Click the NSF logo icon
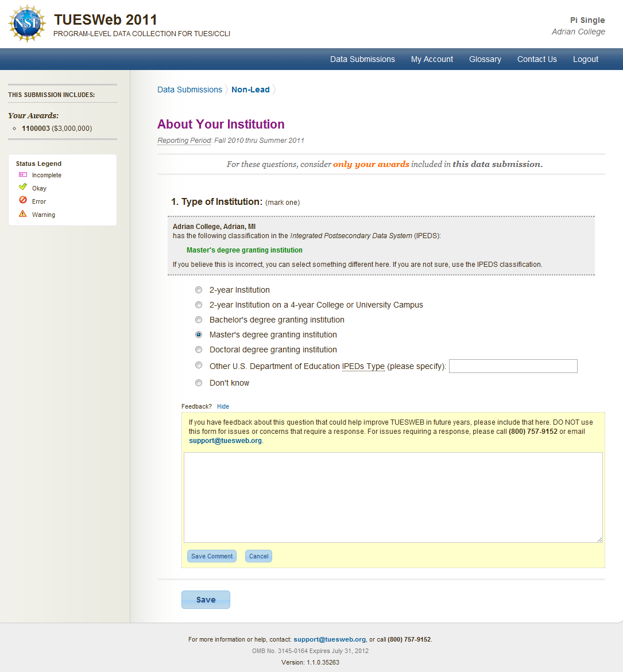The height and width of the screenshot is (672, 623). coord(27,24)
